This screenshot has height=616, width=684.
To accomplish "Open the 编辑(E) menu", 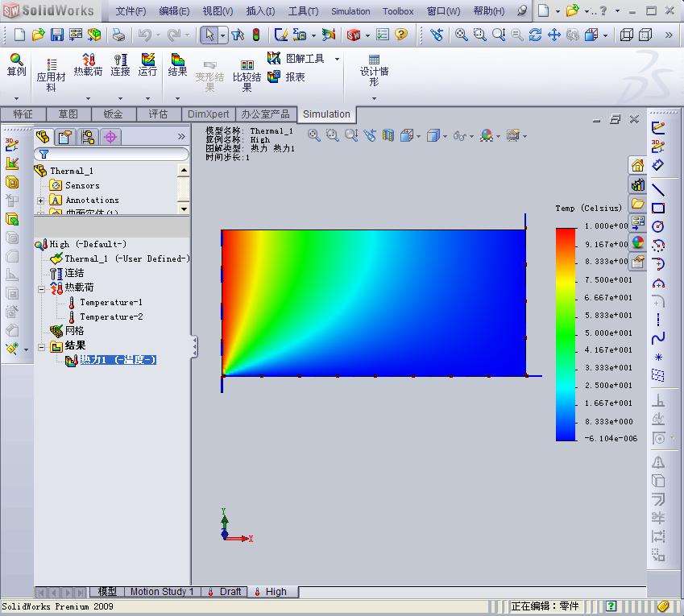I will (x=174, y=11).
